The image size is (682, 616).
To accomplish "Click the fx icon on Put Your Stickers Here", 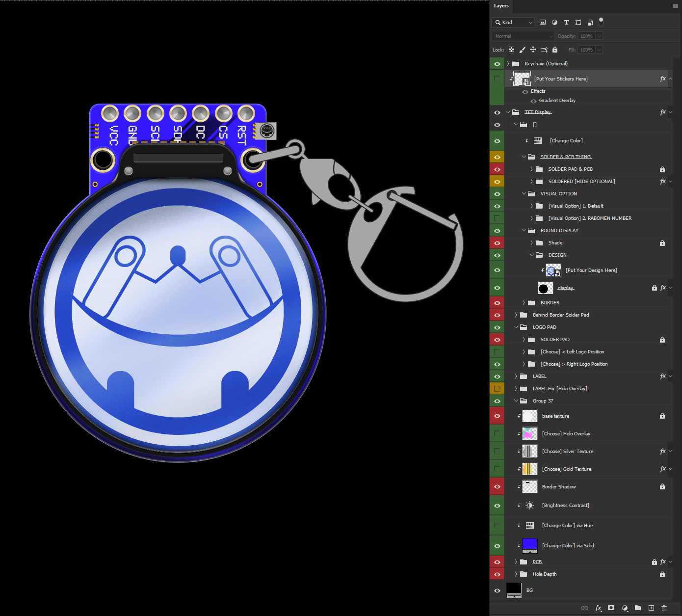I will pos(663,79).
